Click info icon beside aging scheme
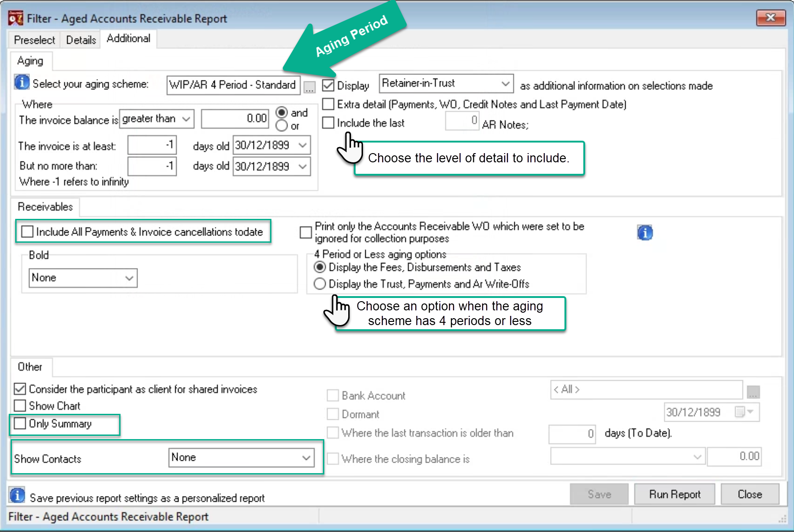Image resolution: width=794 pixels, height=532 pixels. [x=22, y=83]
